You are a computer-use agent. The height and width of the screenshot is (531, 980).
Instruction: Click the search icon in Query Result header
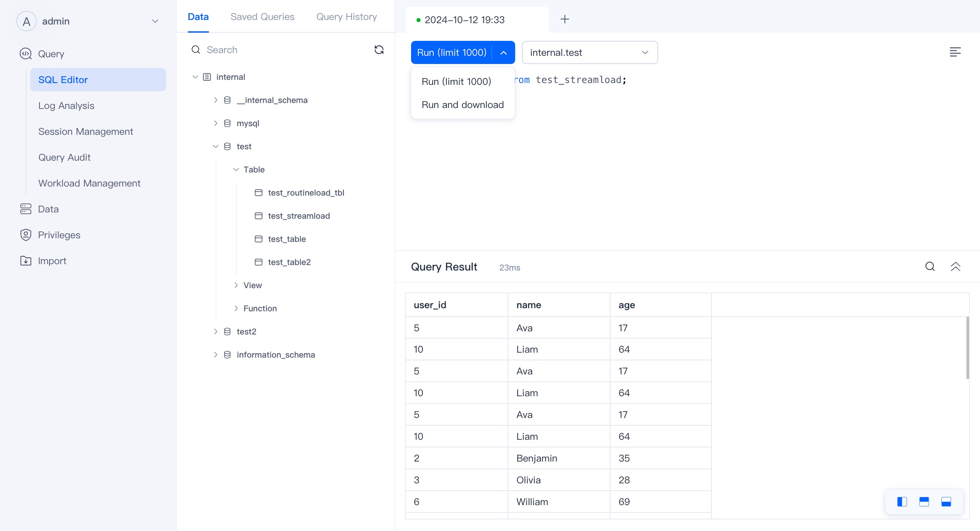click(x=930, y=267)
